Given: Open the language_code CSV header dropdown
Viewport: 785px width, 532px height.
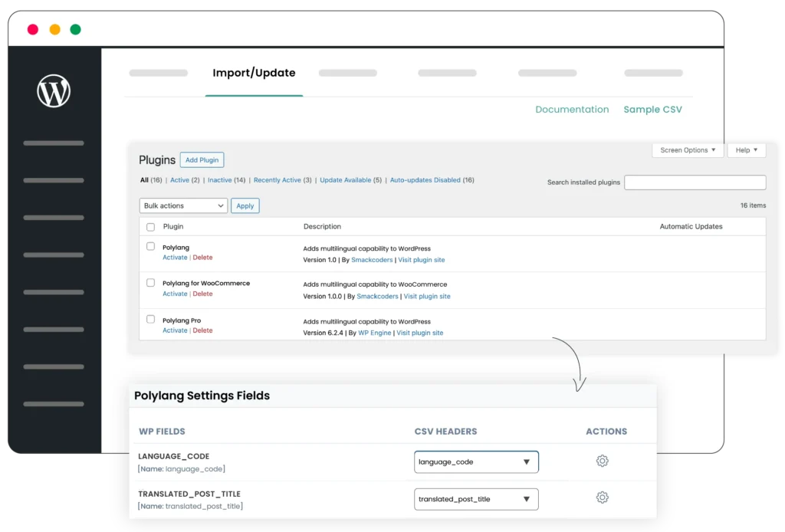Looking at the screenshot, I should coord(475,461).
